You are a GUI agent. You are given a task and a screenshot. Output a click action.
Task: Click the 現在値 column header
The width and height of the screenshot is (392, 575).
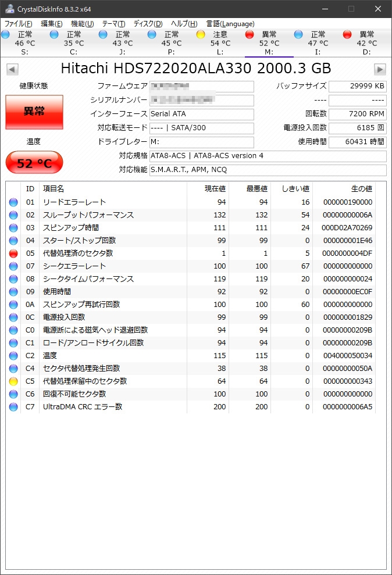tap(208, 189)
